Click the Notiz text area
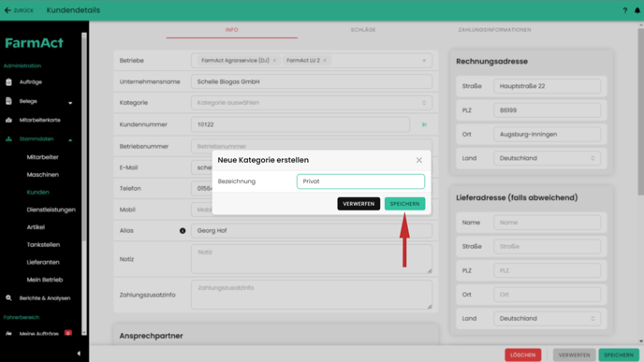This screenshot has width=644, height=362. (x=312, y=259)
